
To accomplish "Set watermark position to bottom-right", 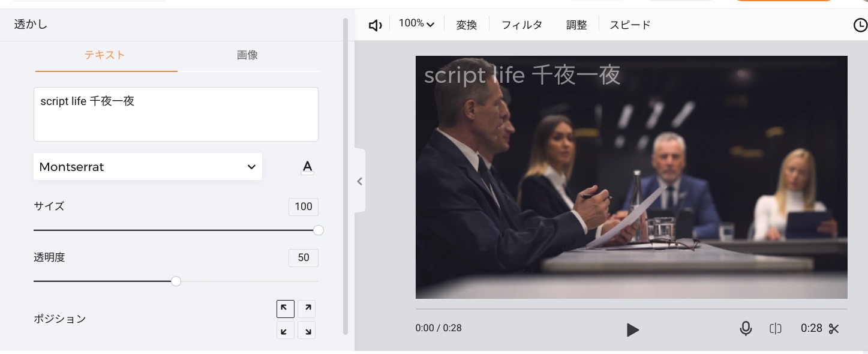I will tap(307, 330).
